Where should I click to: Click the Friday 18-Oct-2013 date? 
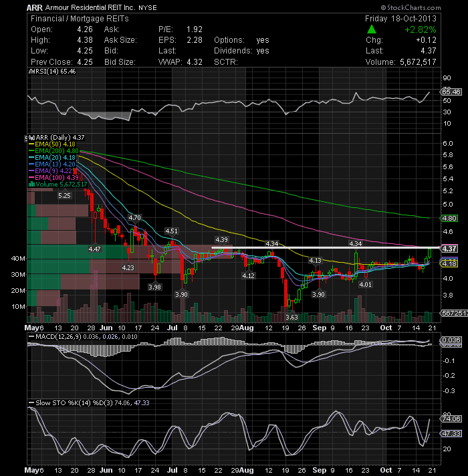click(x=400, y=19)
